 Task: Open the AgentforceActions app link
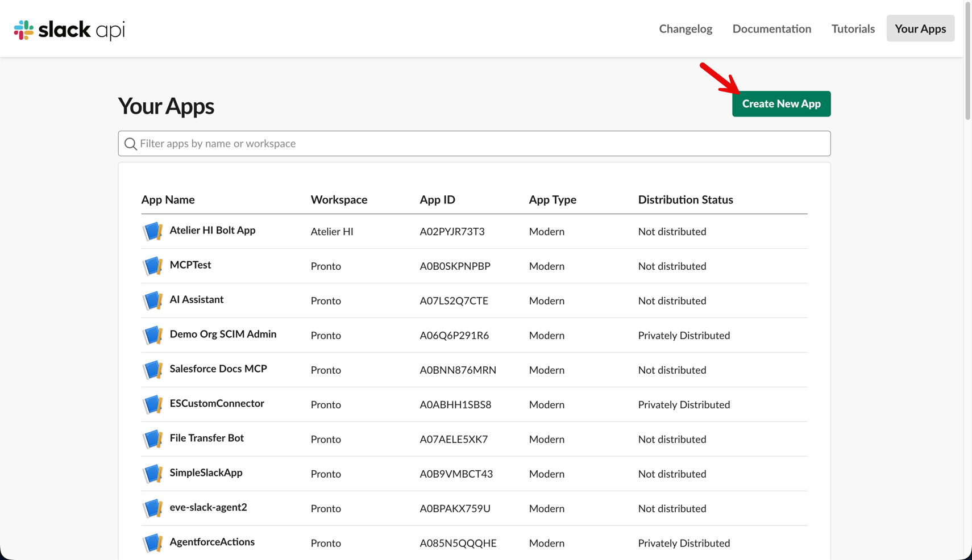[212, 542]
